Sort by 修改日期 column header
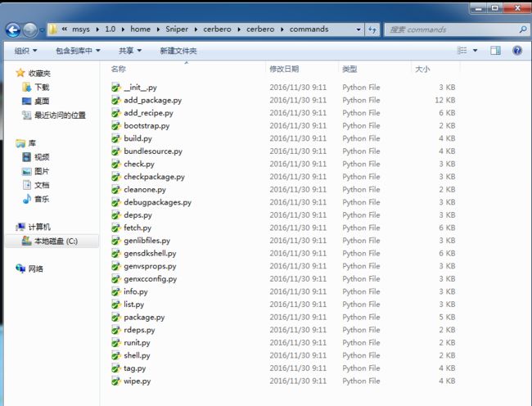Viewport: 532px width, 406px height. coord(284,70)
